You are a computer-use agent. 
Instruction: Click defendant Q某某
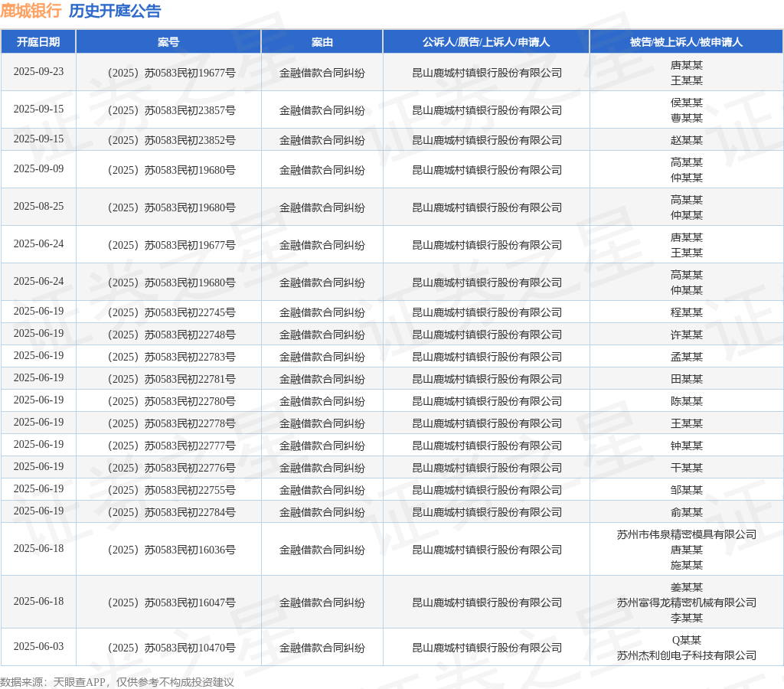(687, 641)
